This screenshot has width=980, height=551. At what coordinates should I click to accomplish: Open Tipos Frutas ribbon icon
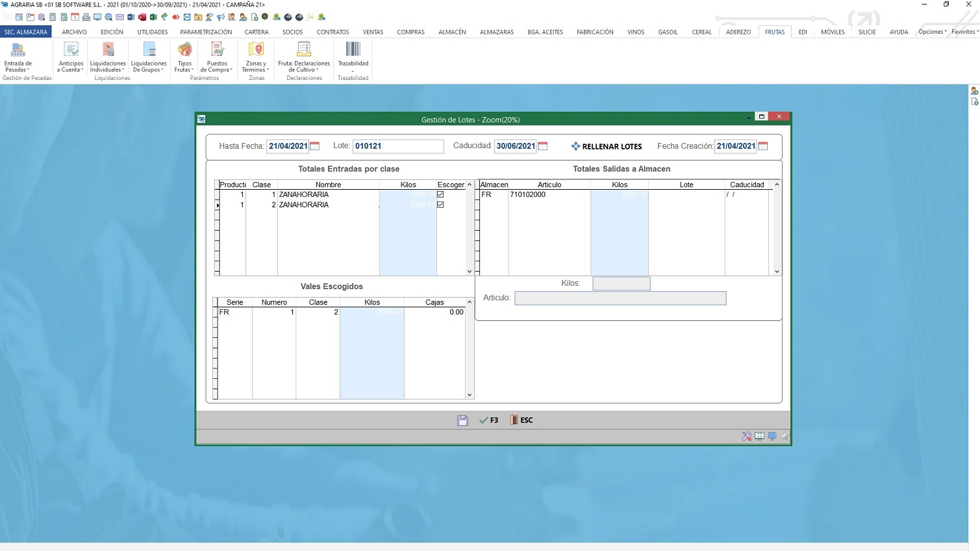pos(185,50)
